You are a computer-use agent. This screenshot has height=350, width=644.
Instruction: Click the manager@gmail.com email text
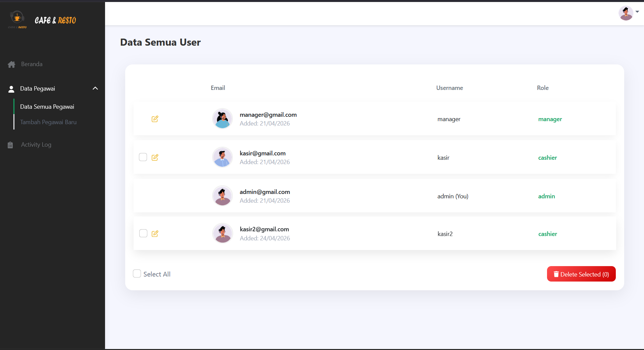(x=268, y=115)
